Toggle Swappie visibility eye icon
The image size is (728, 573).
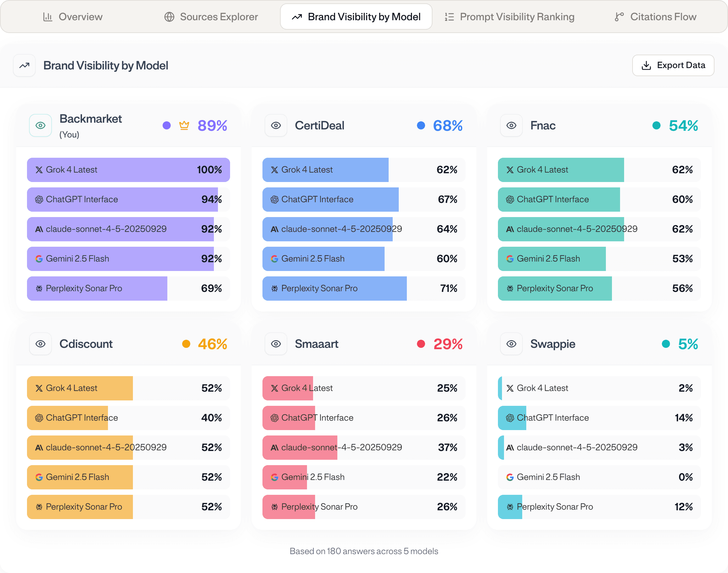click(x=511, y=344)
